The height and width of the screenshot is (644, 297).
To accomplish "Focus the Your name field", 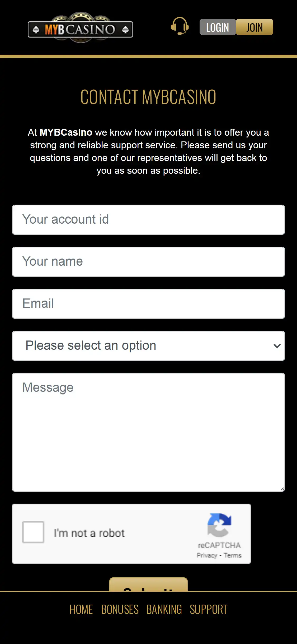I will coord(148,262).
